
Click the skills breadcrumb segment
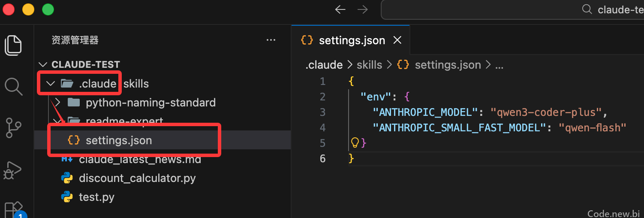coord(369,65)
